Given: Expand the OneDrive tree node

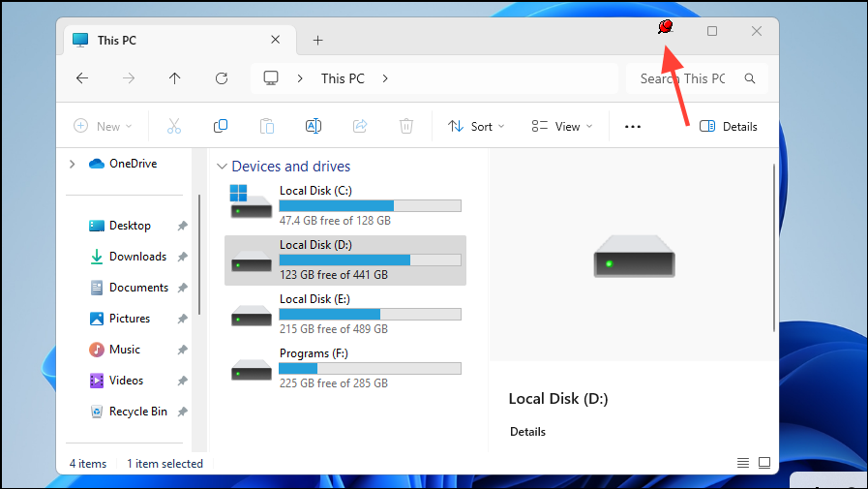Looking at the screenshot, I should [72, 164].
